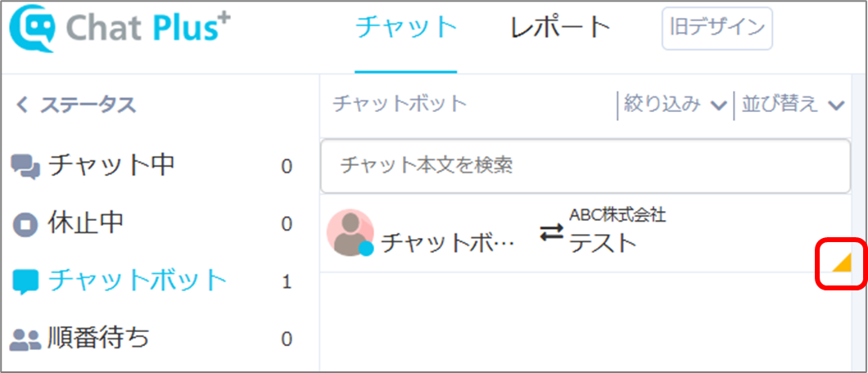Open the ABC株式会社 テスト chat entry
The image size is (868, 373).
[x=585, y=233]
